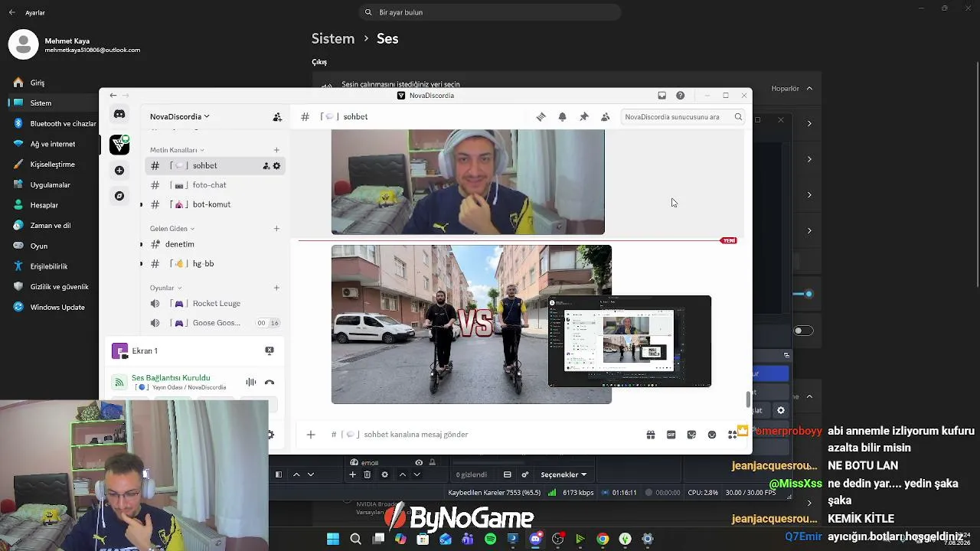Open sohbet channel settings gear
980x551 pixels.
pos(276,166)
